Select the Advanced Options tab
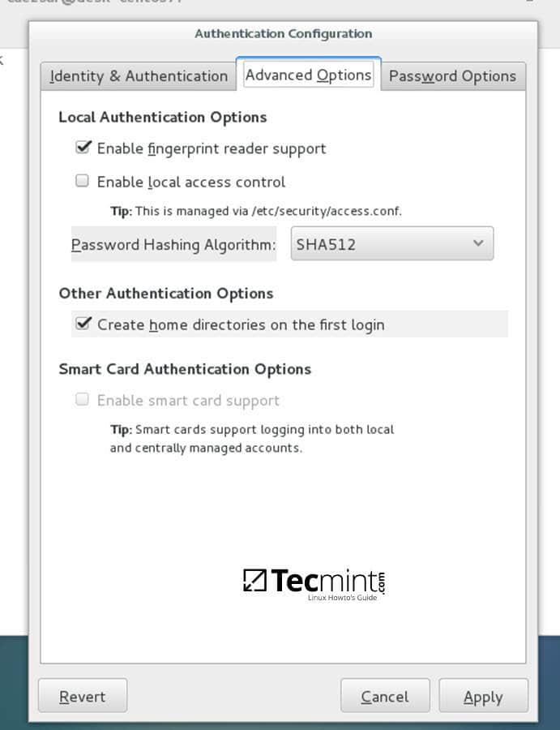The width and height of the screenshot is (560, 730). point(308,75)
